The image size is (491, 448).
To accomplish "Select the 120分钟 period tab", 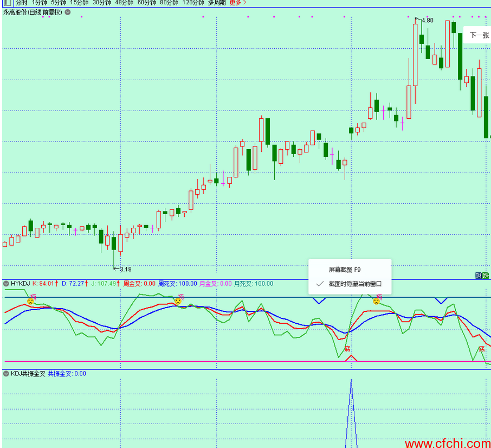I will click(x=193, y=3).
